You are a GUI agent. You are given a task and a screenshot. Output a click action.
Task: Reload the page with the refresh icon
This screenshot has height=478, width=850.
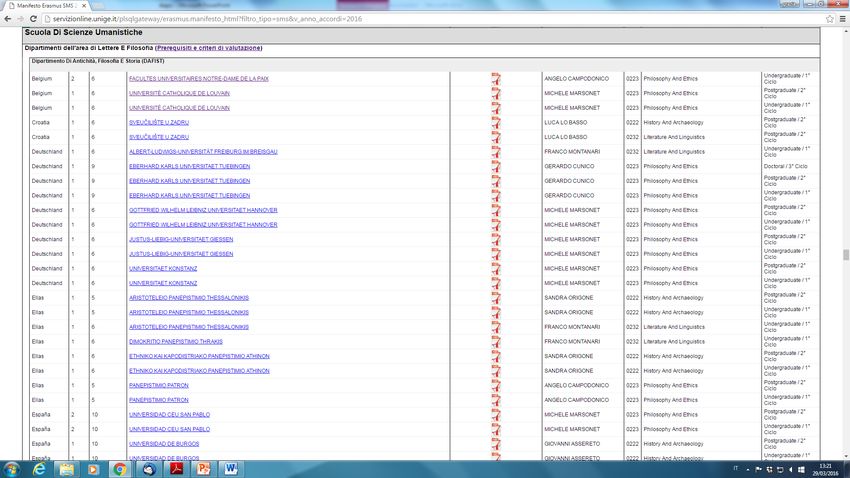click(x=45, y=19)
